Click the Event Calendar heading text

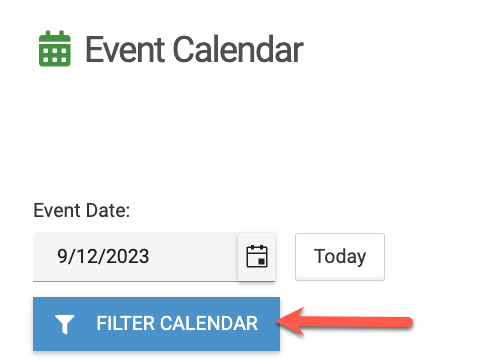194,49
